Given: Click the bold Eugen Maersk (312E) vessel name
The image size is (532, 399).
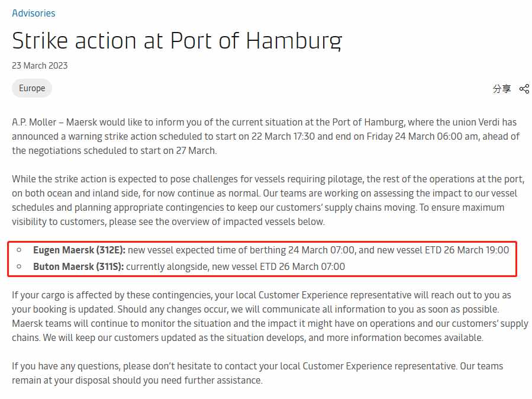Looking at the screenshot, I should coord(79,250).
